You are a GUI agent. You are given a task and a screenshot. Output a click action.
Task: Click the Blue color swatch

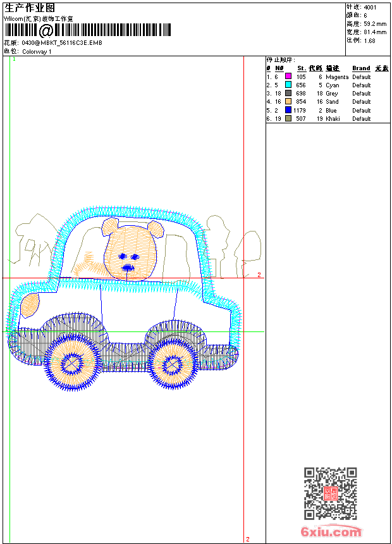[288, 110]
